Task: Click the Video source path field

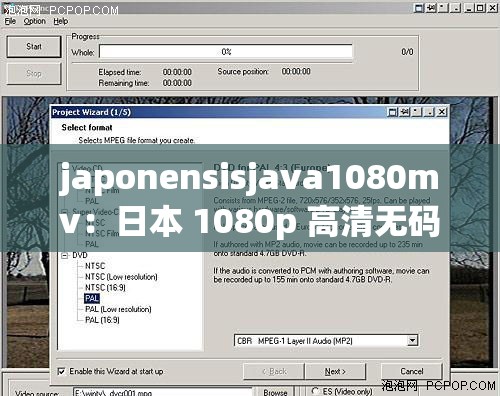Action: (163, 392)
